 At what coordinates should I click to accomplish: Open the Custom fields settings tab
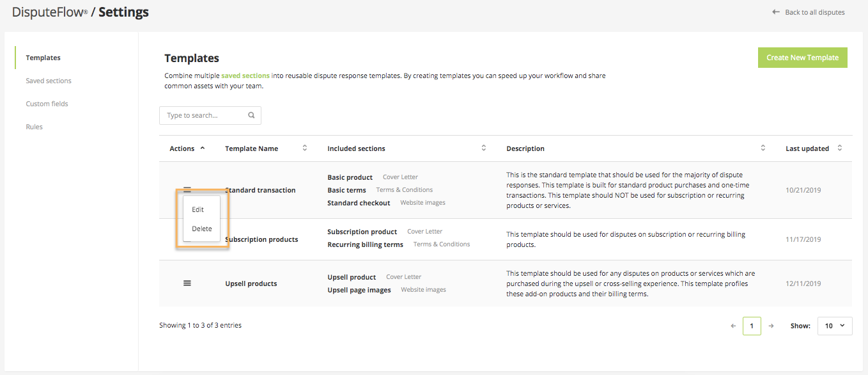coord(47,104)
